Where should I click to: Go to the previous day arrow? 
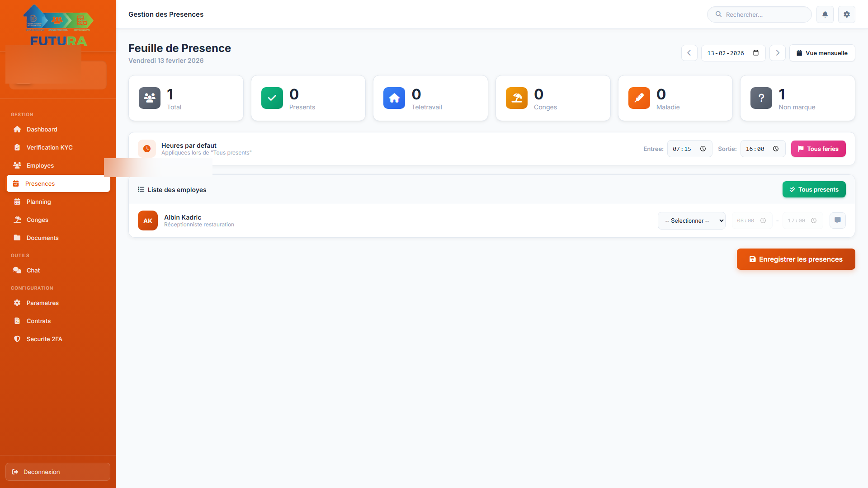[689, 53]
